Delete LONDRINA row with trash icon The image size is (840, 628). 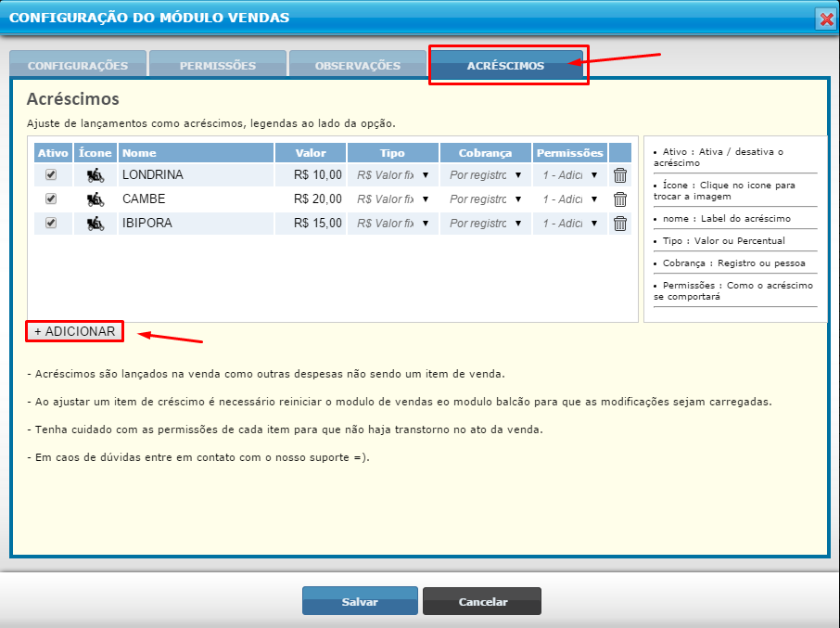click(620, 174)
